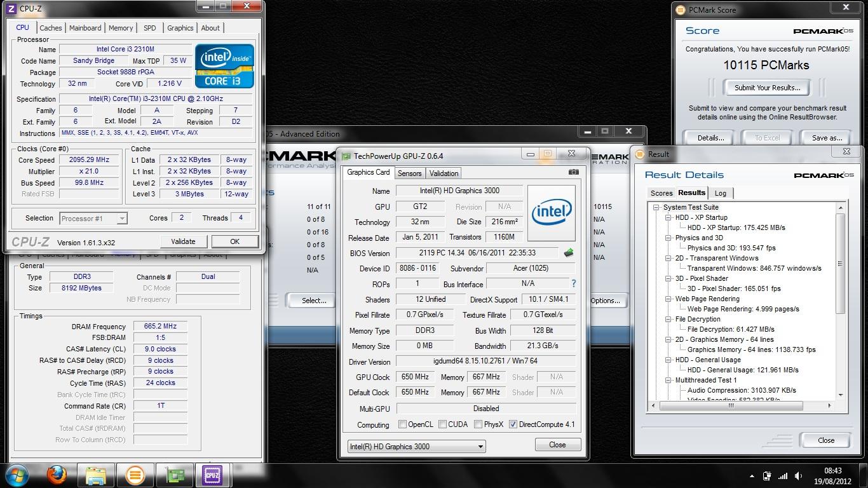Click the Select... button in PCMark05
The width and height of the screenshot is (868, 488).
[314, 301]
